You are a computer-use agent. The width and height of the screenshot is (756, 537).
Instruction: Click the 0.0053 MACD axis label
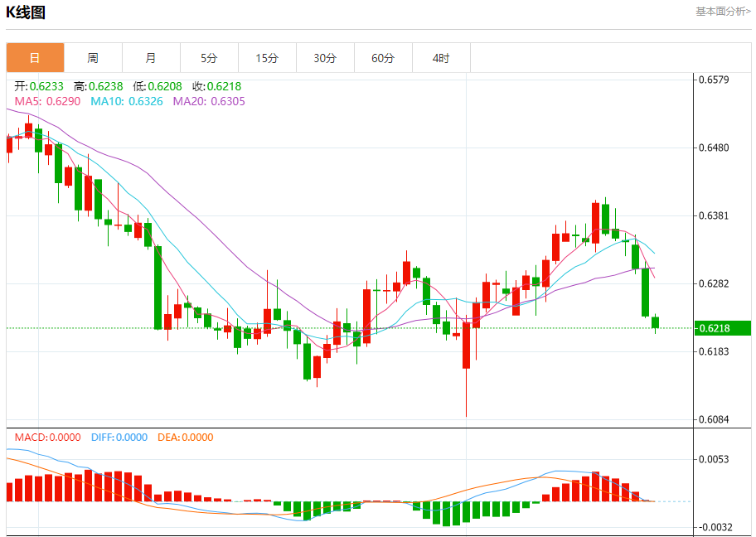click(x=714, y=459)
